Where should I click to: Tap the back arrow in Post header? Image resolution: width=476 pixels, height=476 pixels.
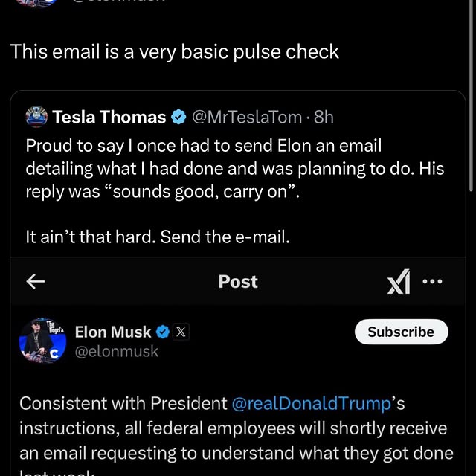(36, 281)
